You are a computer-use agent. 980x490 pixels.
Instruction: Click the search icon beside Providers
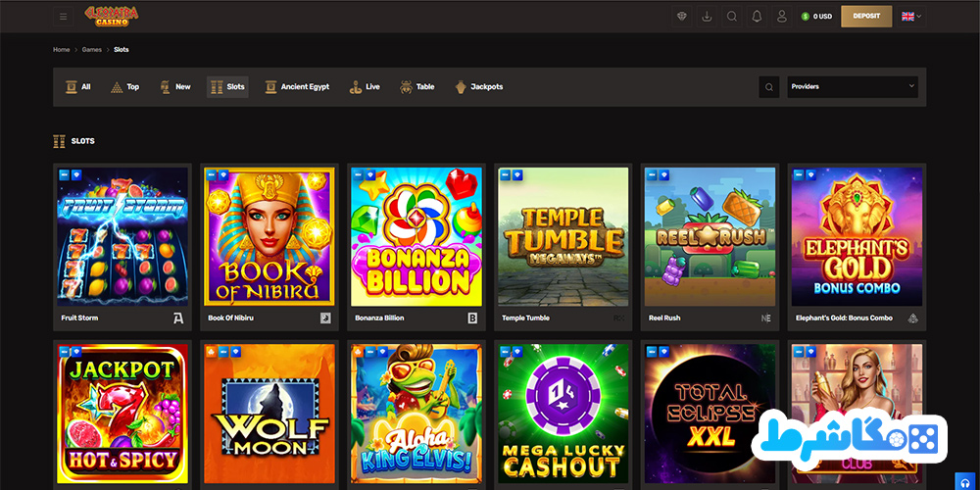tap(768, 87)
